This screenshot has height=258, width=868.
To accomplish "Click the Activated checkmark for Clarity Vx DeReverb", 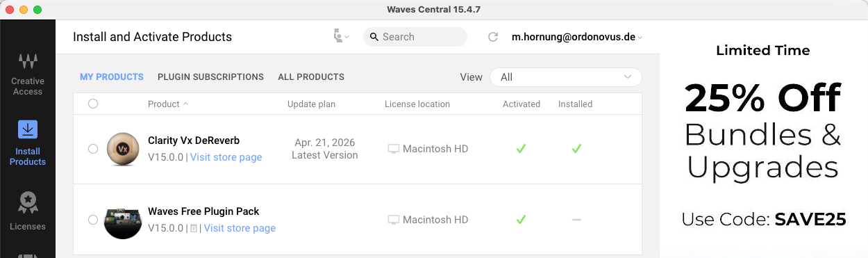I will coord(521,148).
